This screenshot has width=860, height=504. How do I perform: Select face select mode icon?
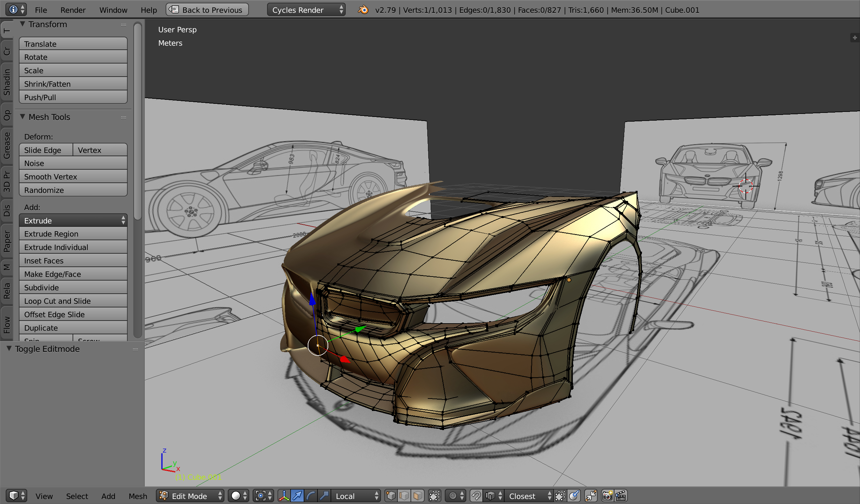coord(417,496)
